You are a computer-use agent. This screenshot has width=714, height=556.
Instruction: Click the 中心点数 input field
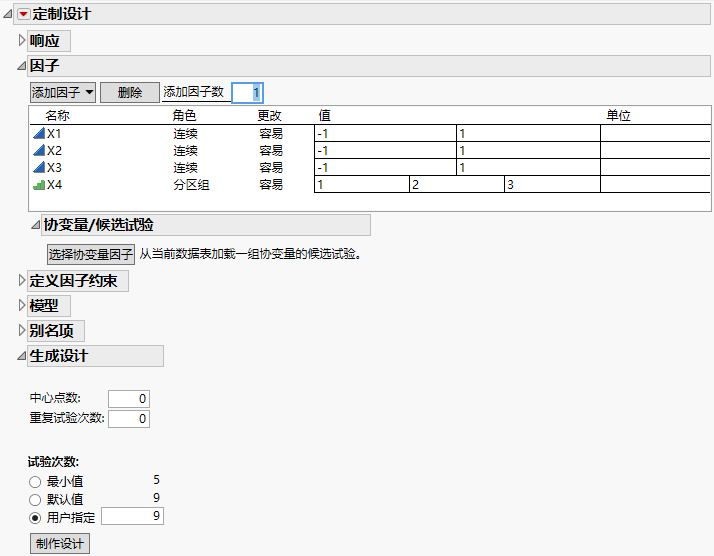[129, 399]
